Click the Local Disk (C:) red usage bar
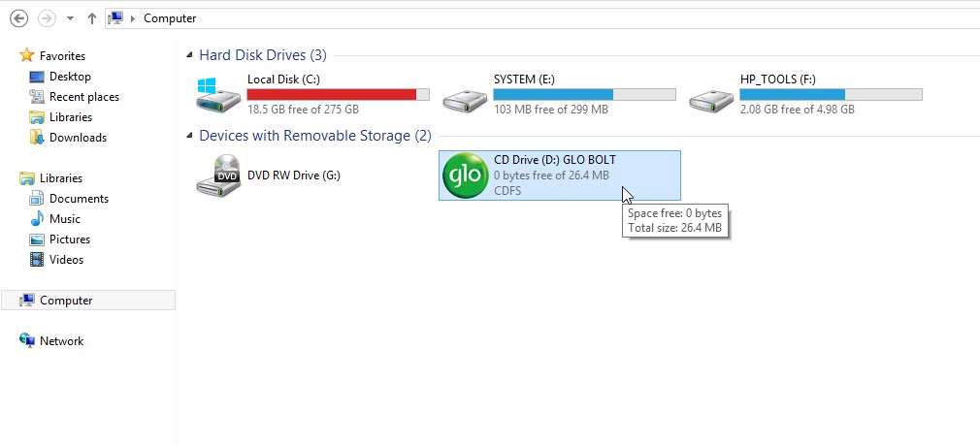Image resolution: width=980 pixels, height=446 pixels. [338, 95]
